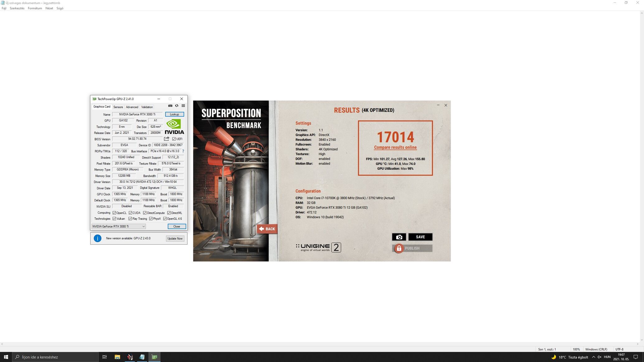Toggle the DirectCompute checkbox
This screenshot has height=362, width=644.
pos(145,213)
